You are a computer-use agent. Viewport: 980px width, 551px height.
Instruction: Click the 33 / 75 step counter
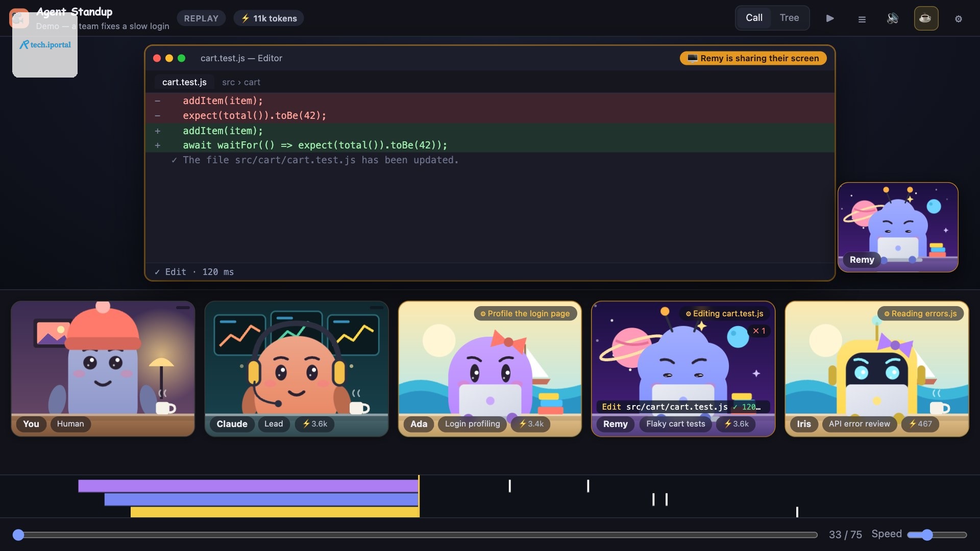click(845, 535)
